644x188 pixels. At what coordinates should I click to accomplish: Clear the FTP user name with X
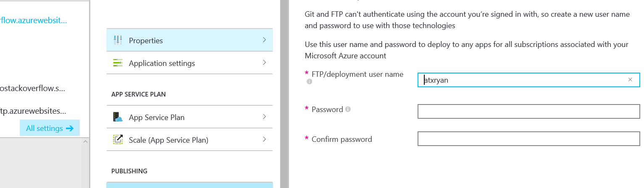(x=630, y=80)
